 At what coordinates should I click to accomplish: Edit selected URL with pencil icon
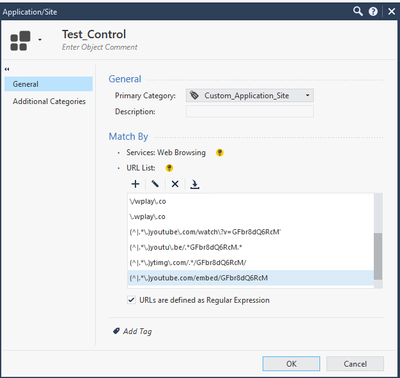(x=155, y=184)
